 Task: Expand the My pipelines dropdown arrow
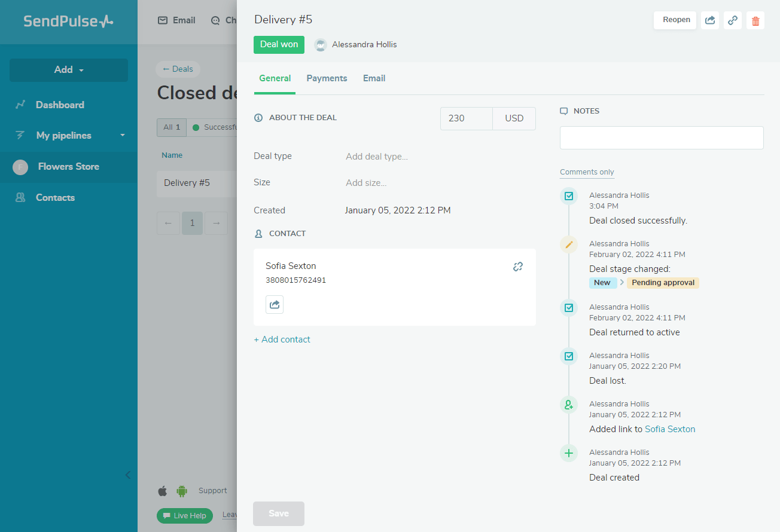pyautogui.click(x=123, y=136)
